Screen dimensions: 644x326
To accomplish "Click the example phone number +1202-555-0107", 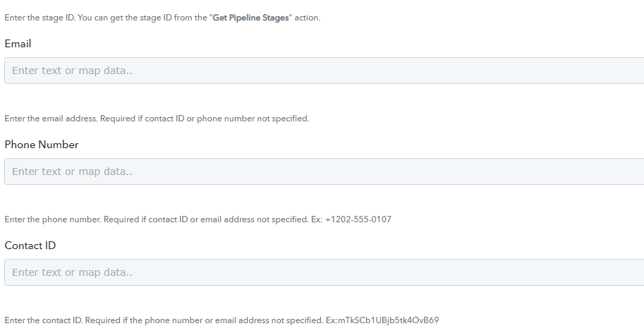I will click(358, 219).
